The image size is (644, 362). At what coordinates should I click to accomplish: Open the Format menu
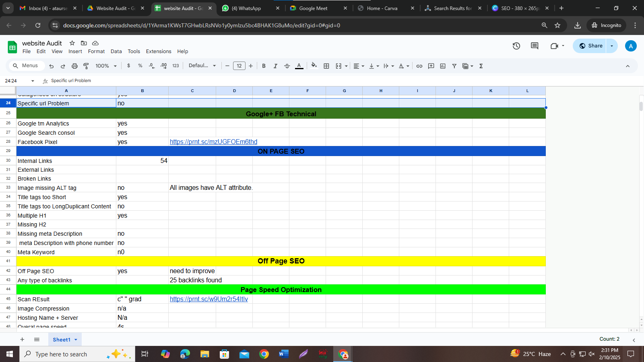pos(96,51)
